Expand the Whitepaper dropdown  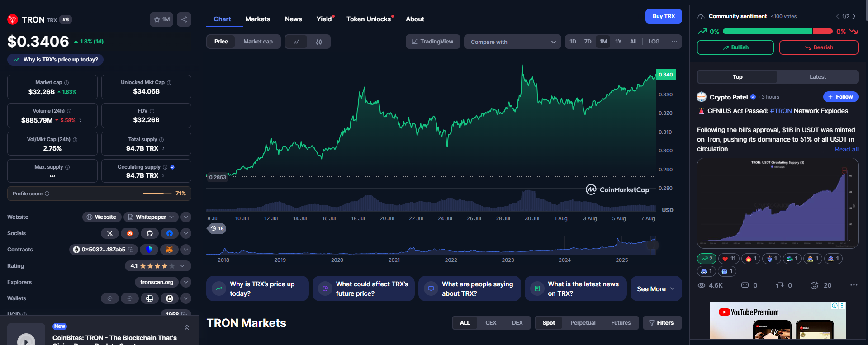pyautogui.click(x=151, y=217)
